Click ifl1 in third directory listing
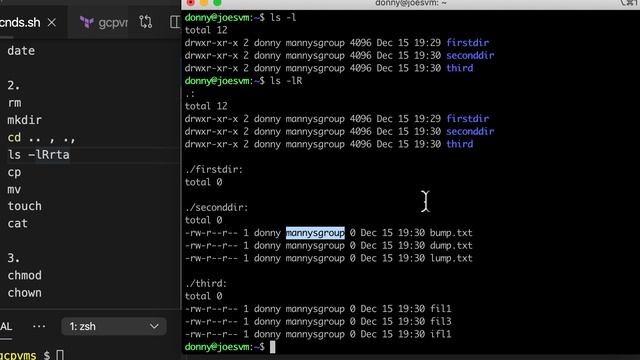The width and height of the screenshot is (640, 360). pos(440,334)
